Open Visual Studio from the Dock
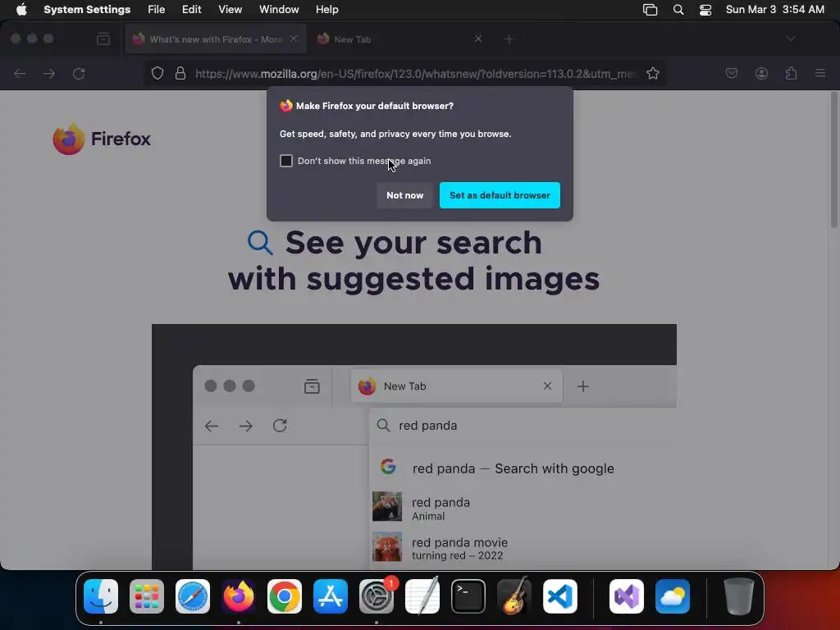840x630 pixels. (x=626, y=596)
